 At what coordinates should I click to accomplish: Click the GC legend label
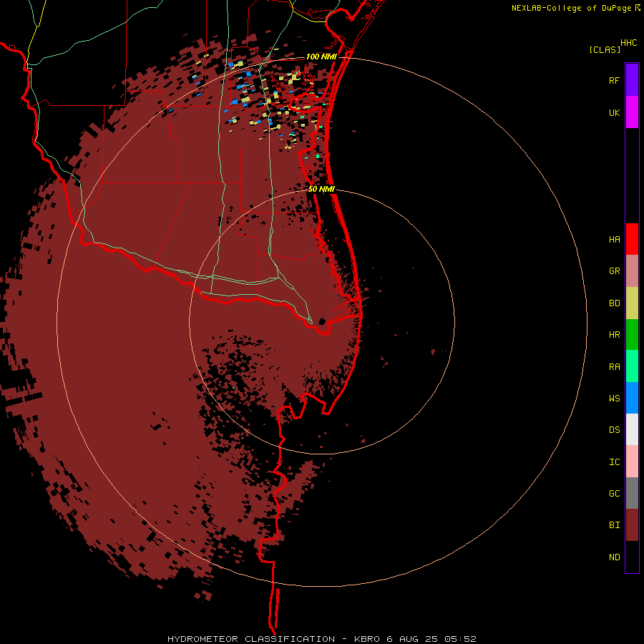(x=614, y=493)
